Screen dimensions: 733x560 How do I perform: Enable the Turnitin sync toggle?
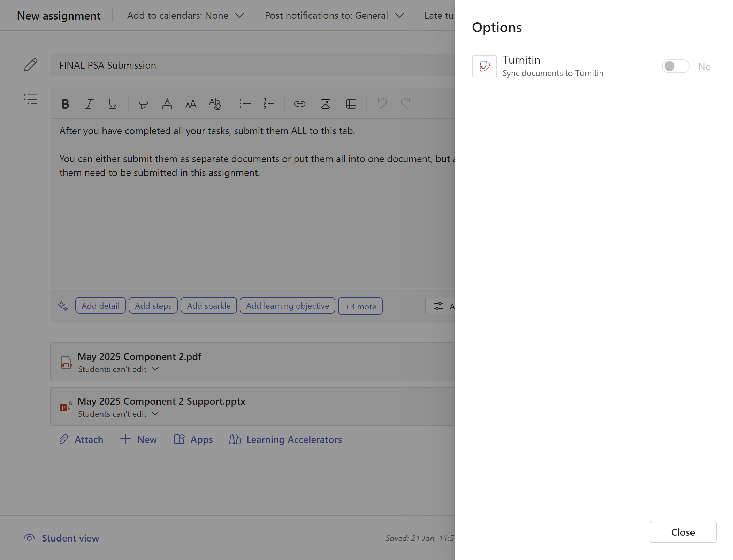pos(675,66)
